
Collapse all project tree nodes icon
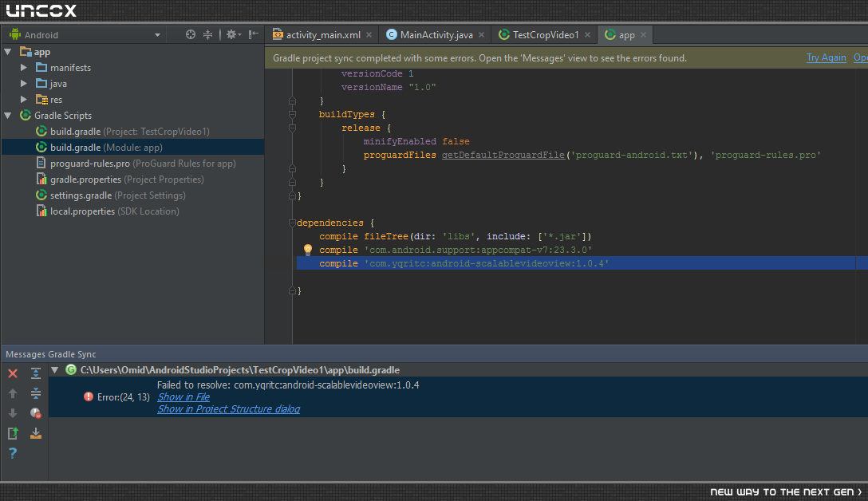(207, 34)
